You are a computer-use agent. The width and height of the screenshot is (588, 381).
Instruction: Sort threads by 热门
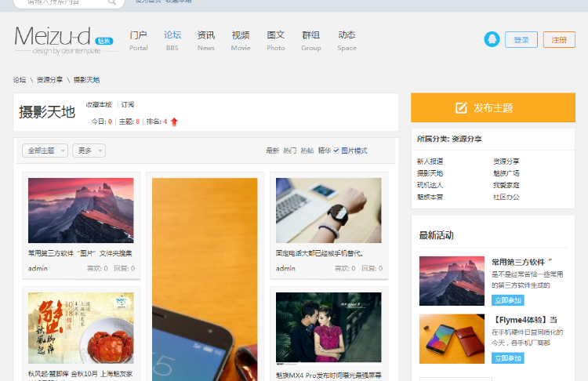[x=290, y=151]
